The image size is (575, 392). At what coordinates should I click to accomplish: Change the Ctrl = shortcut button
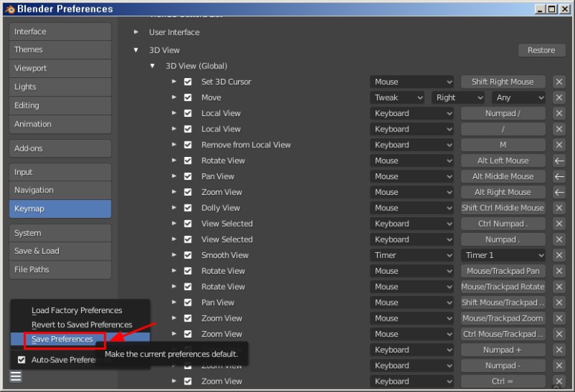pos(503,382)
